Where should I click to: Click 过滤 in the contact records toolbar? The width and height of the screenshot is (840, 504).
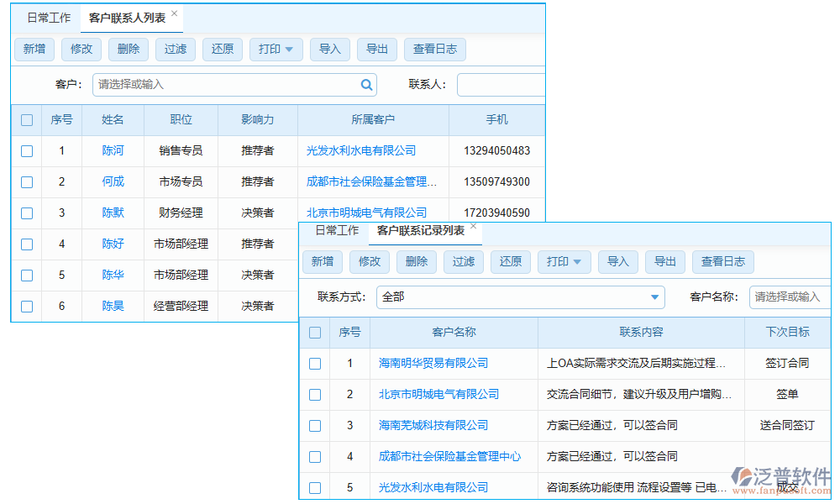click(x=463, y=261)
